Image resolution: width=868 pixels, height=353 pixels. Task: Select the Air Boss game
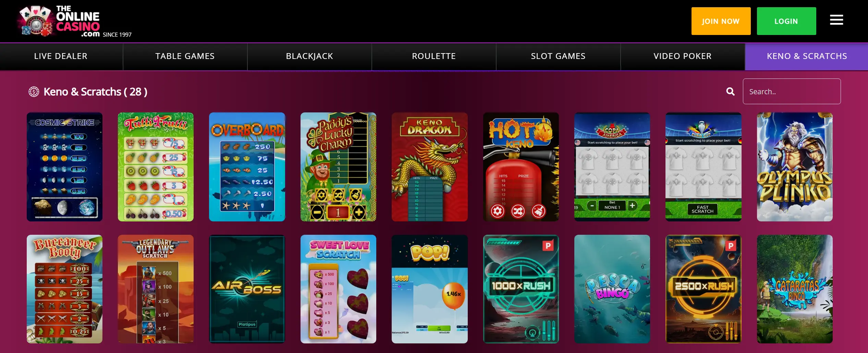(x=247, y=289)
